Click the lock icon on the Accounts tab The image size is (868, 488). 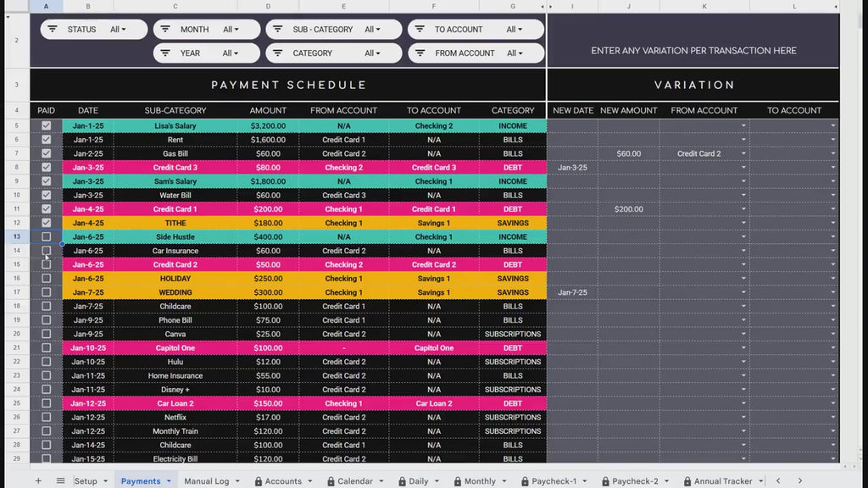[259, 480]
